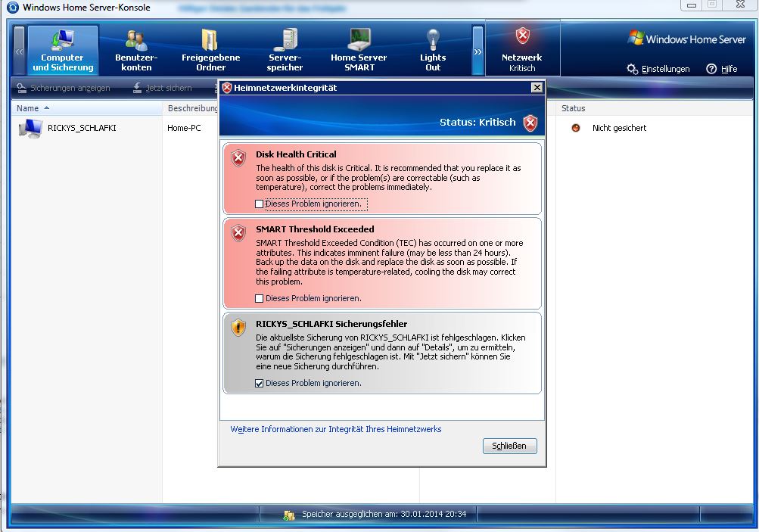Open the Lights Out tab
This screenshot has height=532, width=759.
coord(433,51)
